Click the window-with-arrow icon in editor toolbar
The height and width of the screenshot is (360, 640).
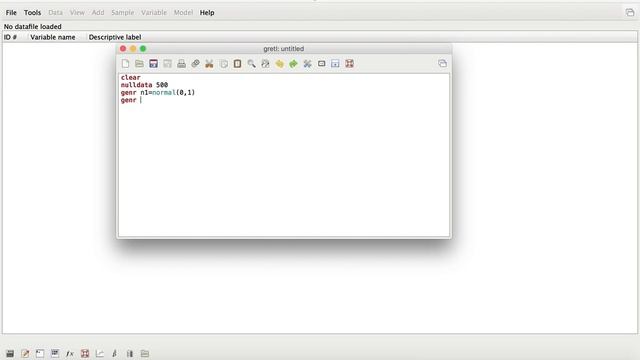(x=335, y=64)
